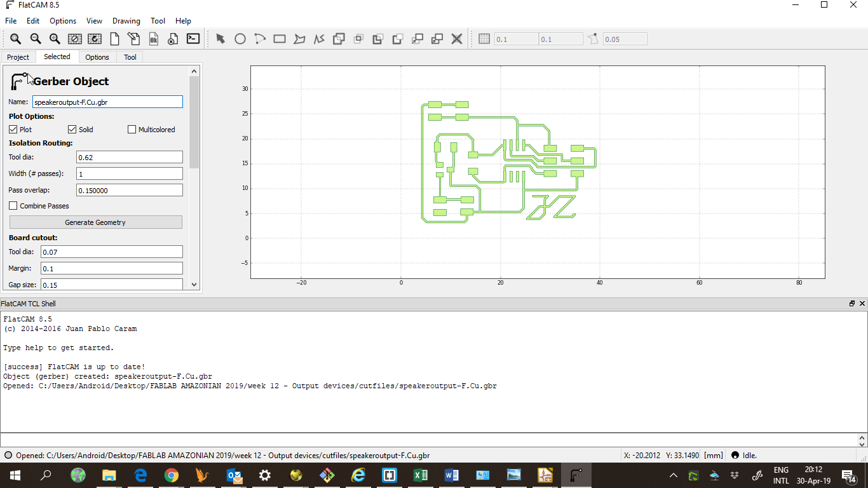
Task: Uncheck the Plot checkbox
Action: tap(13, 130)
